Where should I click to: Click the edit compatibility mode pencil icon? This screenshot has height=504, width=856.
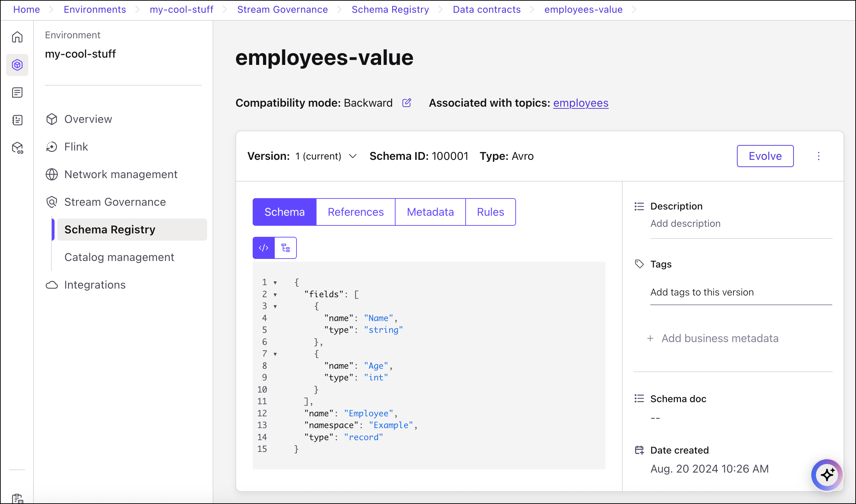click(407, 103)
